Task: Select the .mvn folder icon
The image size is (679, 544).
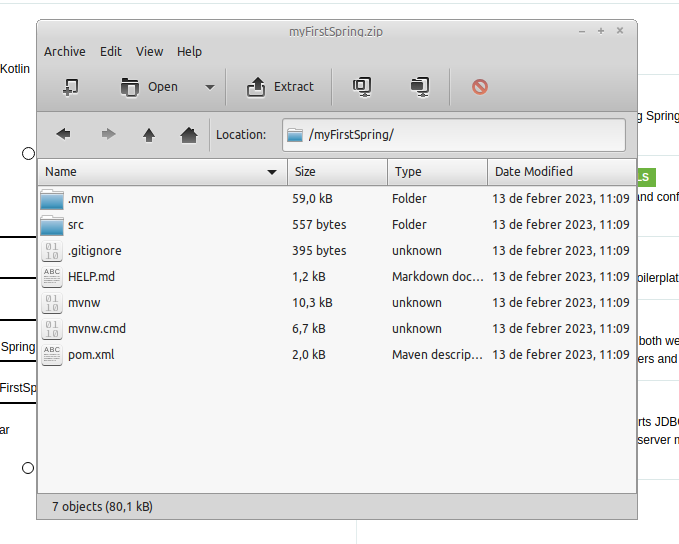Action: click(x=52, y=199)
